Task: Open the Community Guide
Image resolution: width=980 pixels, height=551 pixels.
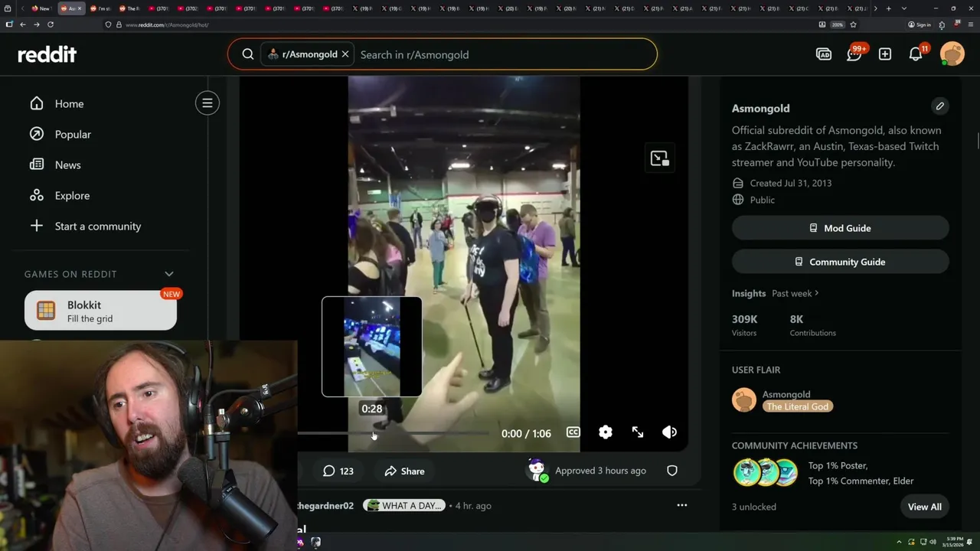Action: click(840, 262)
